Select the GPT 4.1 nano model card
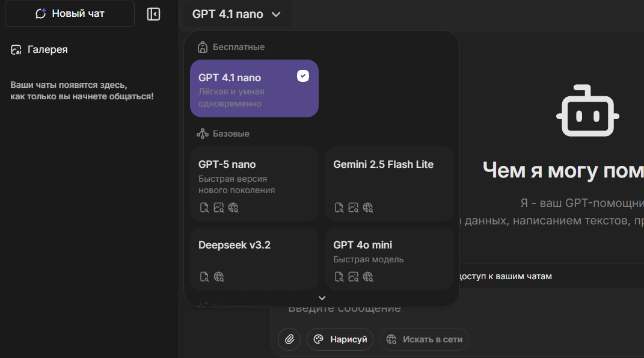 point(254,88)
